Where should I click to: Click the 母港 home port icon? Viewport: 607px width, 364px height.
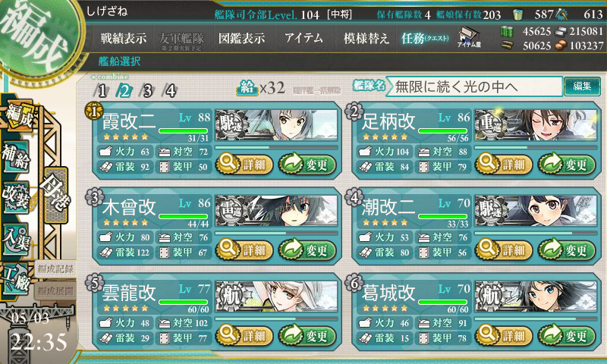tap(56, 196)
